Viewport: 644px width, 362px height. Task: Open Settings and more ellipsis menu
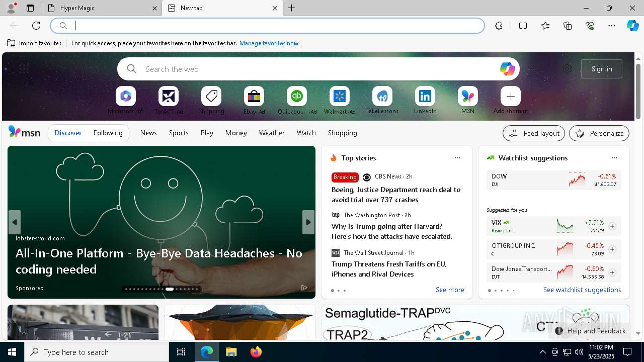(x=612, y=26)
